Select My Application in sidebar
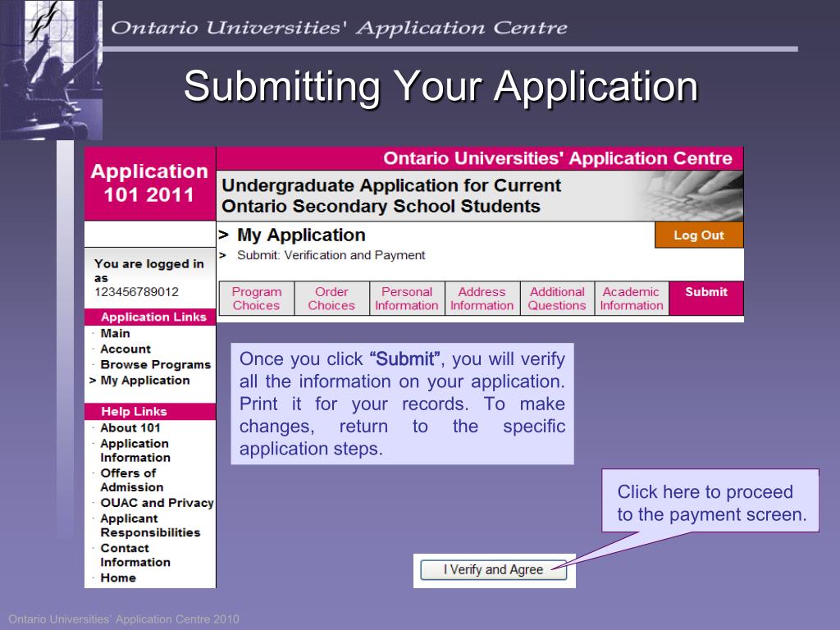Viewport: 840px width, 630px height. (x=144, y=381)
